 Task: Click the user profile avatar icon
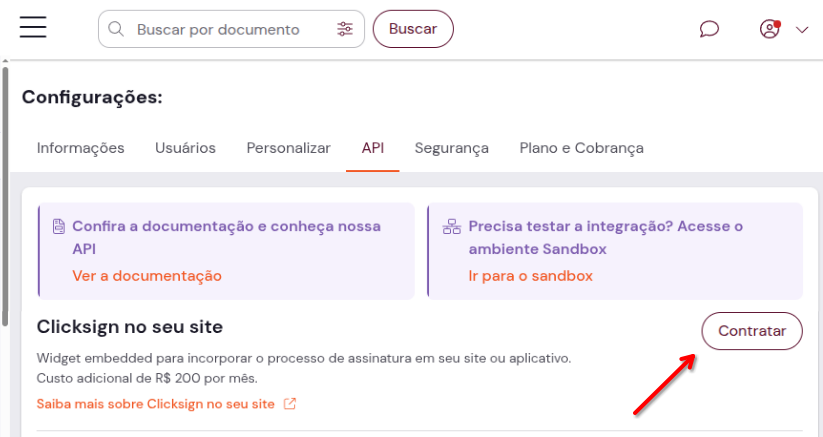[x=770, y=29]
